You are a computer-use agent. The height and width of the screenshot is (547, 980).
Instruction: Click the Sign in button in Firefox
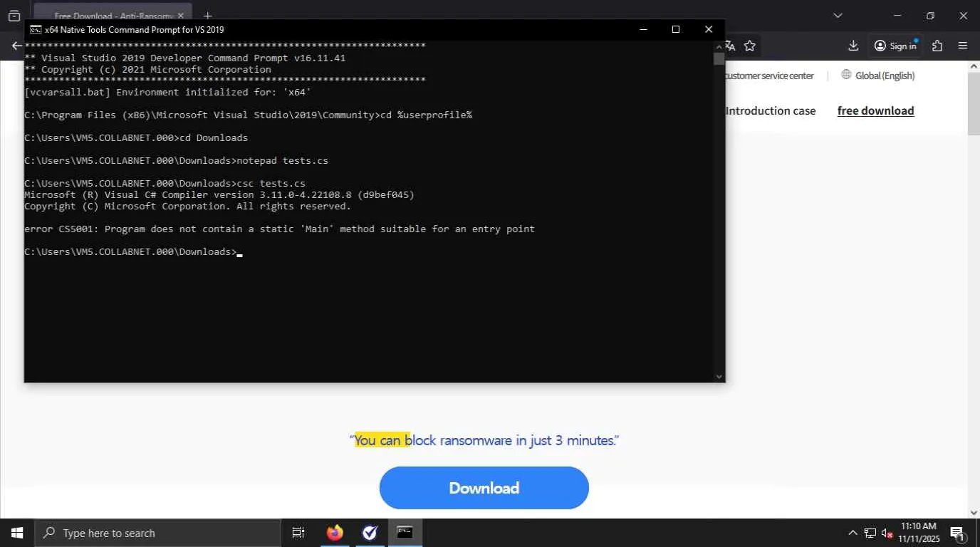point(895,46)
